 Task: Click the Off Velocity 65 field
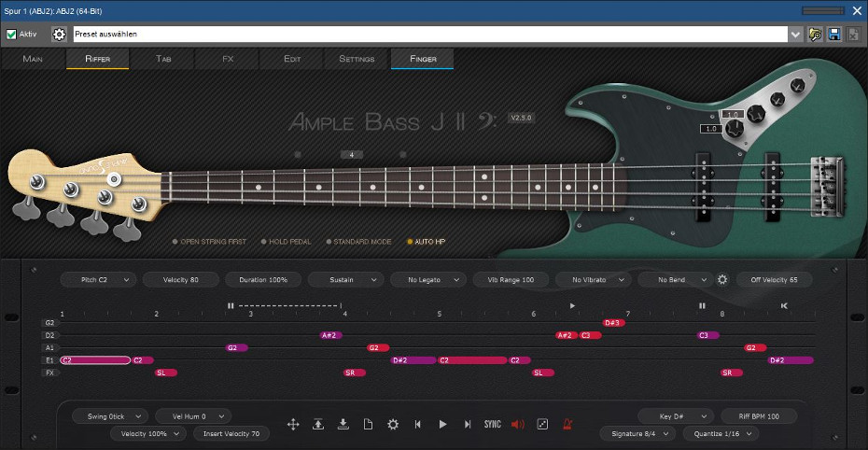tap(774, 279)
